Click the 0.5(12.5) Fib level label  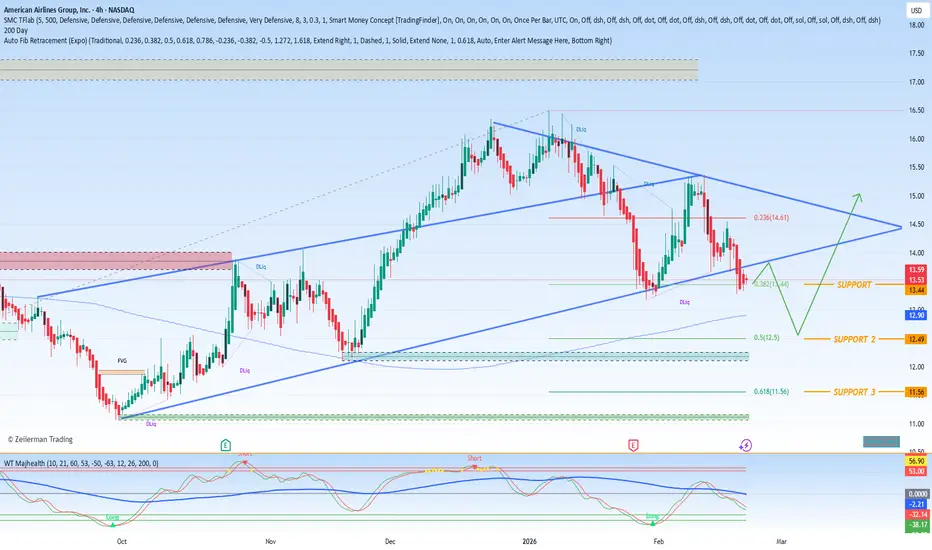[x=766, y=337]
